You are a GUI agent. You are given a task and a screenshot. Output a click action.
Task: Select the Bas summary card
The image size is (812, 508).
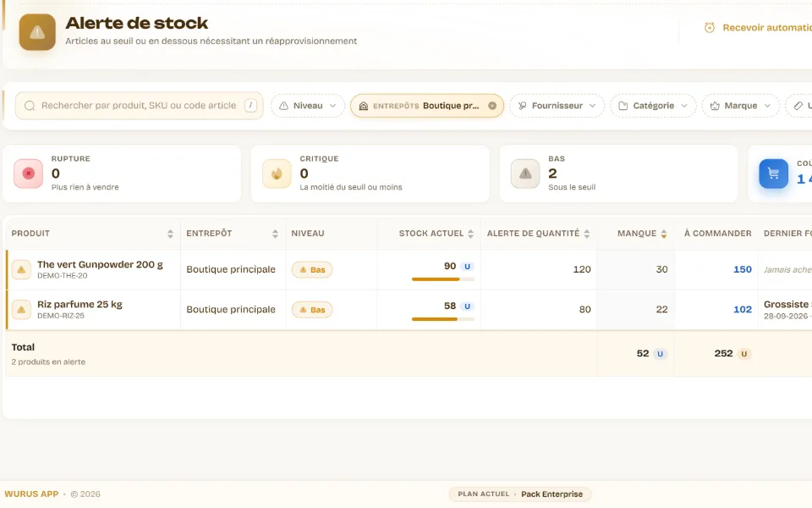619,174
